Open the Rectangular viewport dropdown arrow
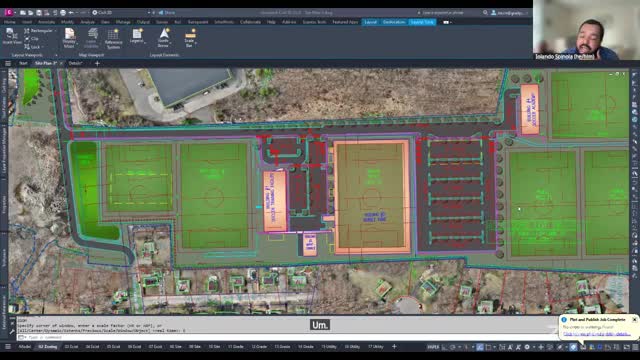This screenshot has width=640, height=360. tap(56, 31)
